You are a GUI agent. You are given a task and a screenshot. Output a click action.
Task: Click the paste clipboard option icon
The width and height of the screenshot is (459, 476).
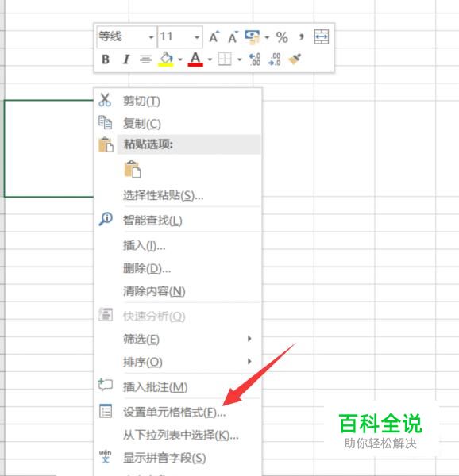pos(133,169)
